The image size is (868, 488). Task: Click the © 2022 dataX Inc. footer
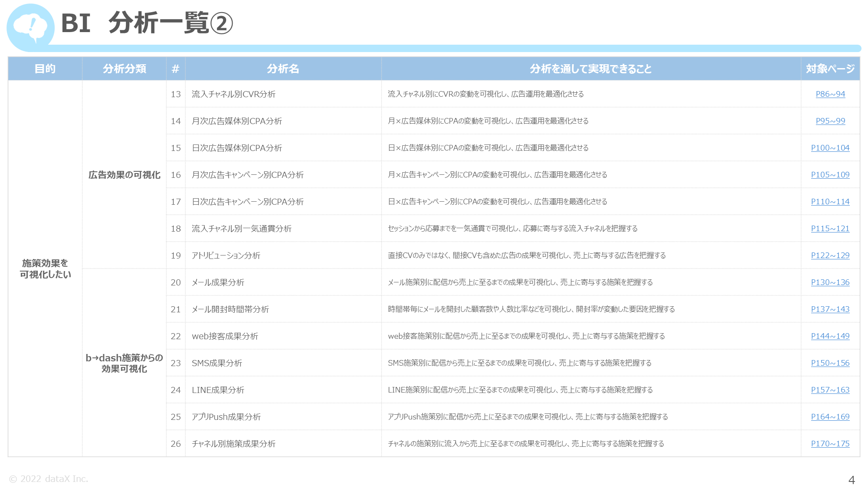[x=49, y=479]
